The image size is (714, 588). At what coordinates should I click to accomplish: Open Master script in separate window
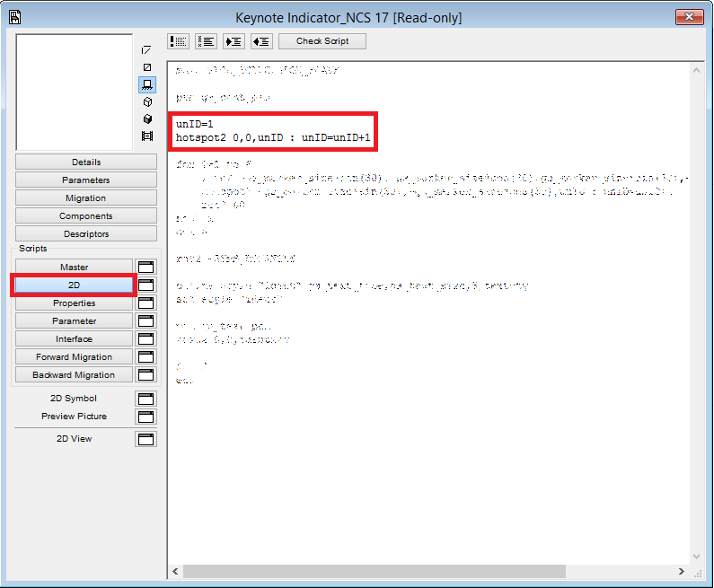(x=145, y=268)
